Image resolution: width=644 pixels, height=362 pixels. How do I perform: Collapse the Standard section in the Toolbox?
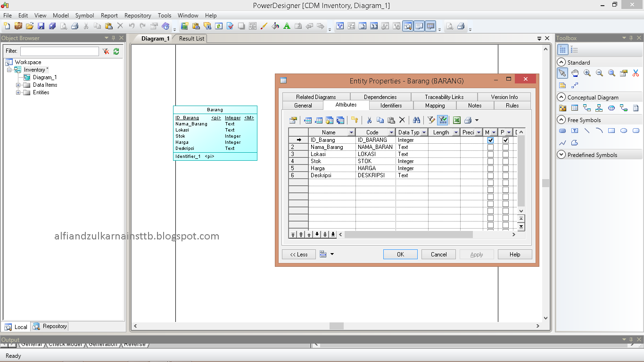[x=561, y=62]
